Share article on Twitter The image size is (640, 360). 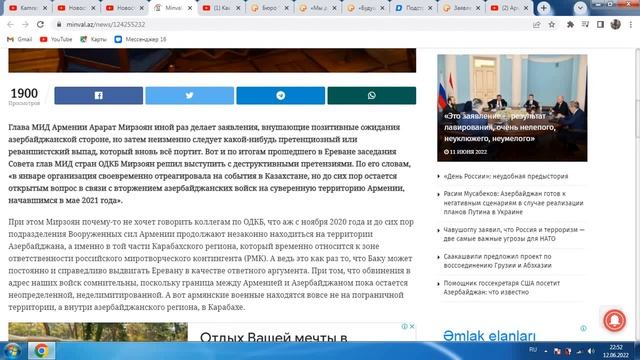(x=189, y=96)
